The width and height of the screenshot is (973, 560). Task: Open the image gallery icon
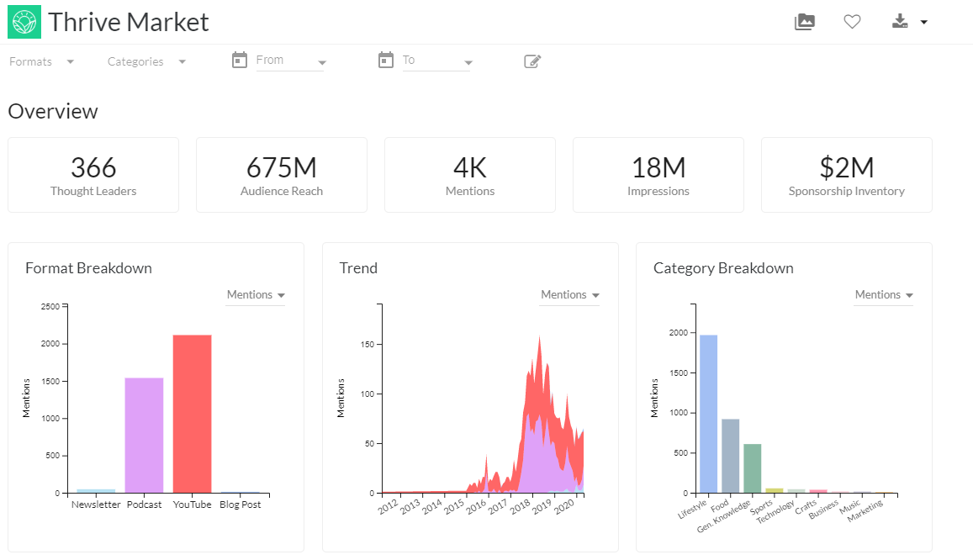[804, 22]
